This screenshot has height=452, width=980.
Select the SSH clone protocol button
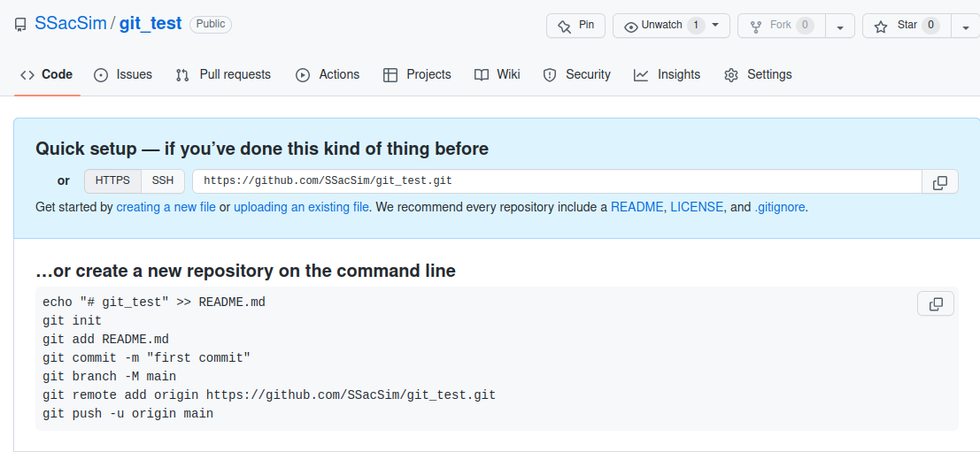(x=163, y=181)
